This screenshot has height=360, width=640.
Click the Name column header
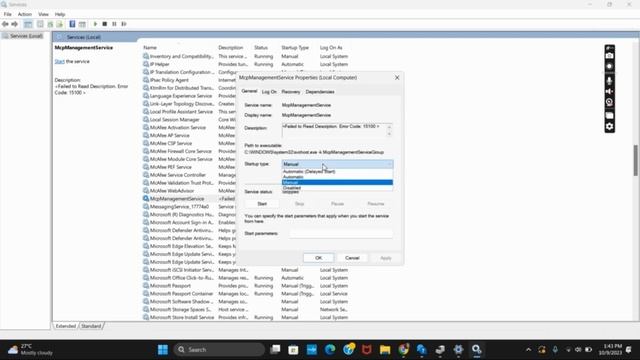150,48
